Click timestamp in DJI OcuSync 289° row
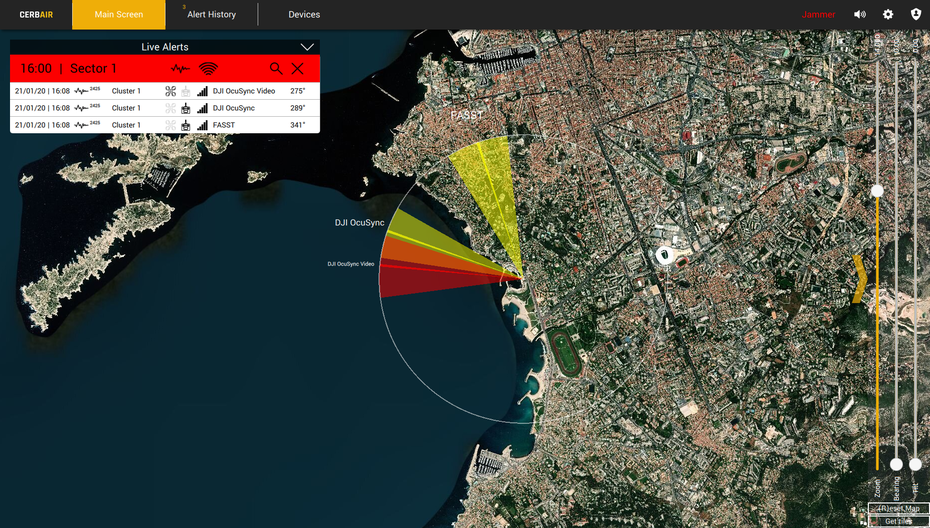This screenshot has height=528, width=930. point(42,108)
